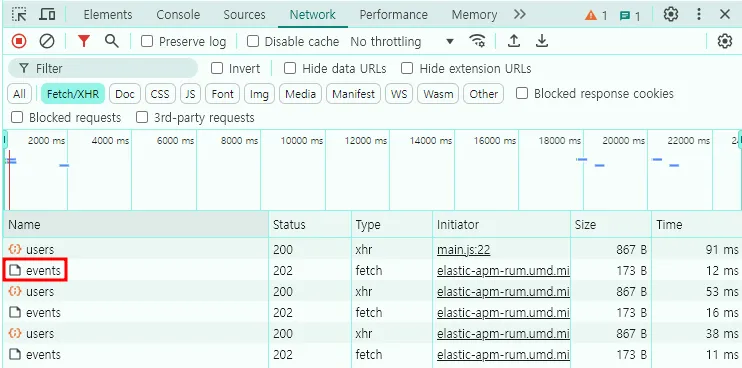The height and width of the screenshot is (368, 742).
Task: Filter requests by Img type
Action: 259,94
